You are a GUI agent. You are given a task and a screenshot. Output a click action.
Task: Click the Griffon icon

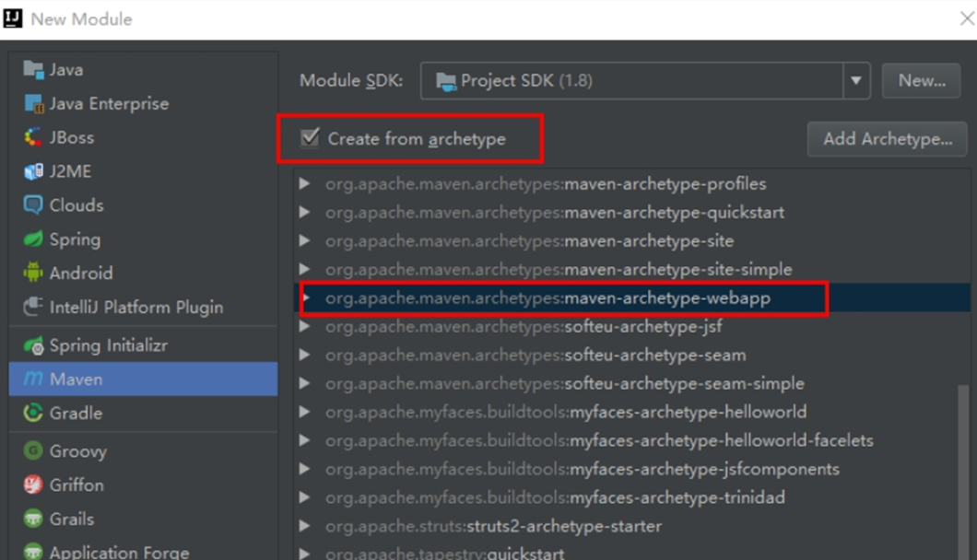pos(33,484)
